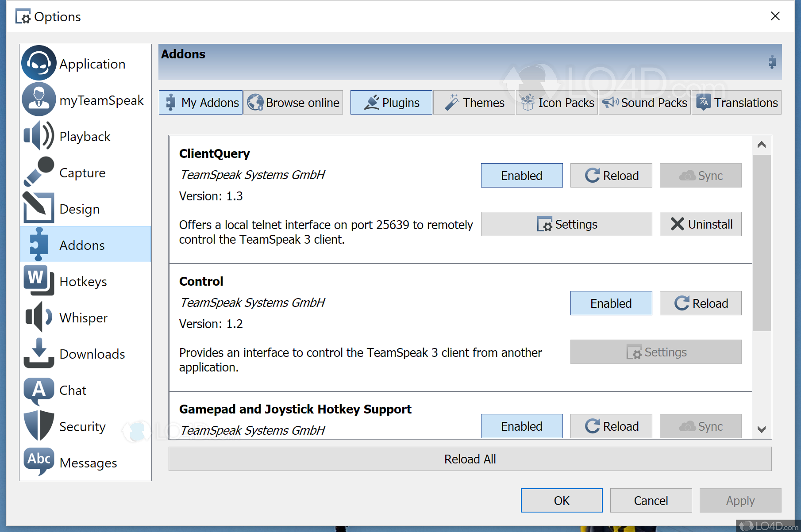Disable the ClientQuery addon
Image resolution: width=801 pixels, height=532 pixels.
521,175
